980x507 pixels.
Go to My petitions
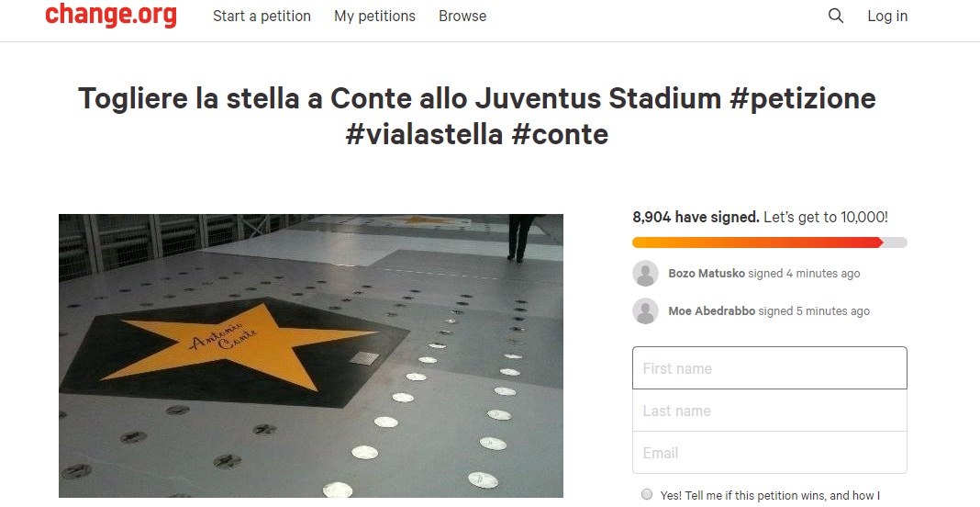[x=374, y=17]
